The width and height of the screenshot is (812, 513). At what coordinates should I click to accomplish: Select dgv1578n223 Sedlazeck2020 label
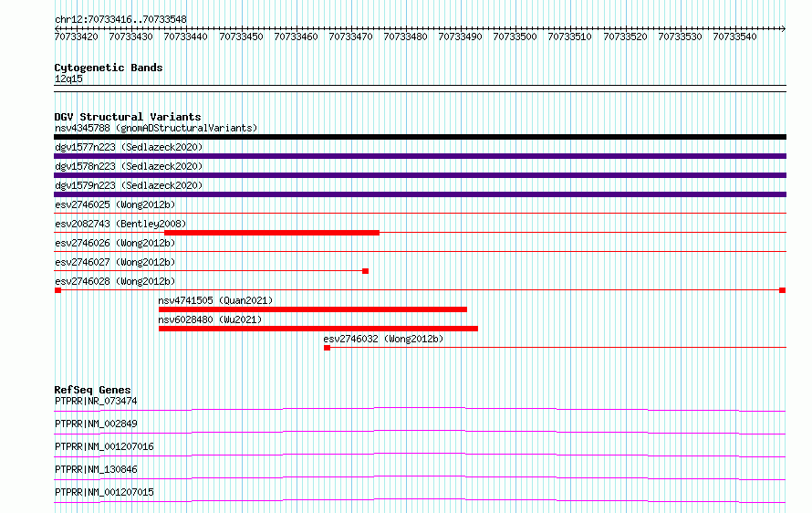(129, 166)
